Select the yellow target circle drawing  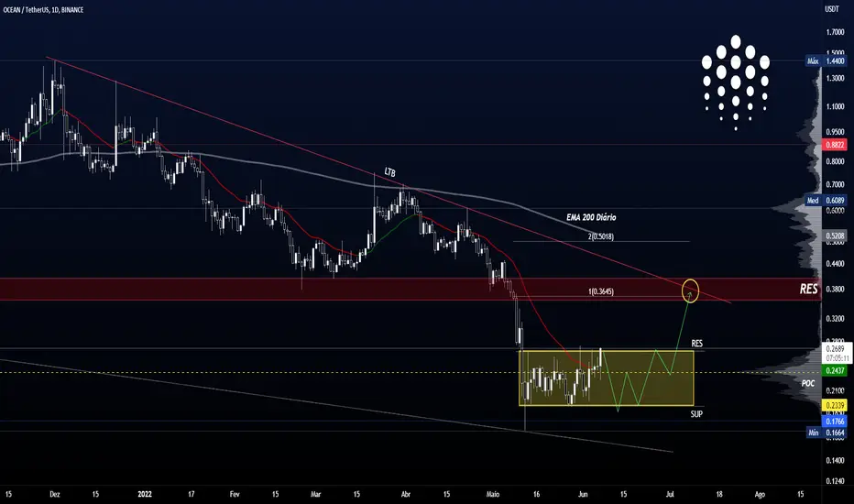690,290
